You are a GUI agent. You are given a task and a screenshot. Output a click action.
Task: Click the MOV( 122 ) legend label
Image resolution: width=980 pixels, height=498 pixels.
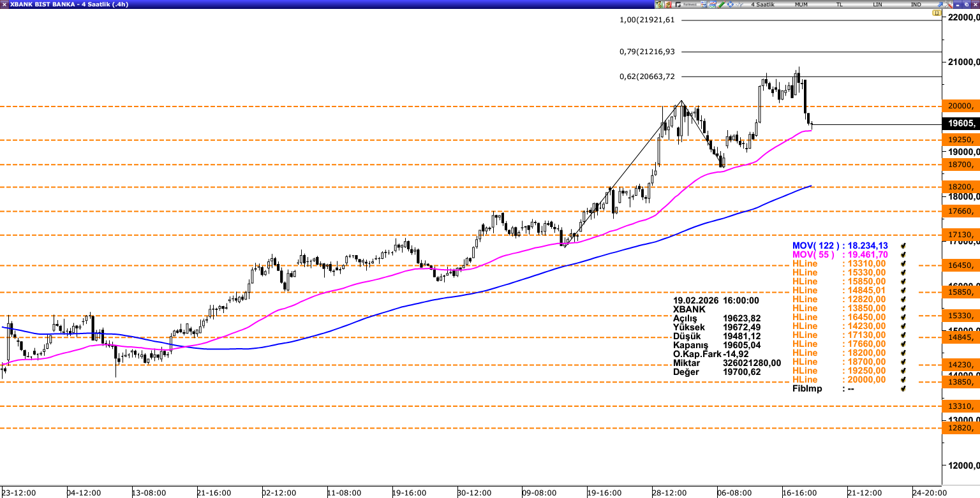pos(815,245)
